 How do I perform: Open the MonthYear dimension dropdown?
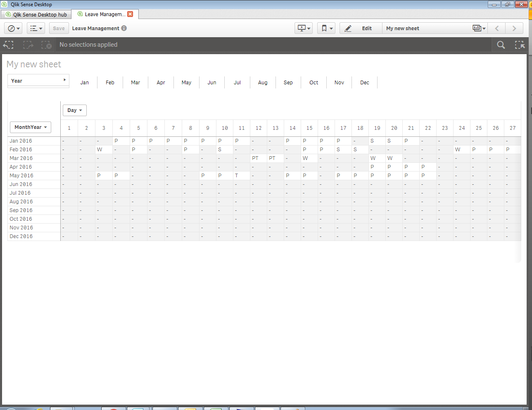[x=31, y=127]
